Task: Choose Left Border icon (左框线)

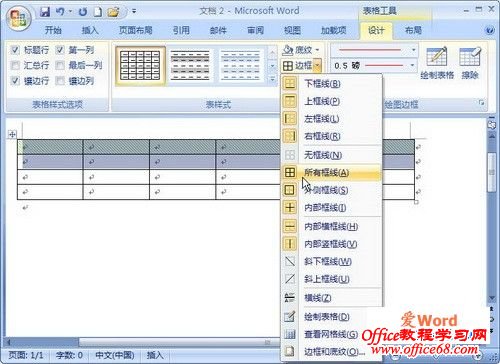Action: (x=290, y=118)
